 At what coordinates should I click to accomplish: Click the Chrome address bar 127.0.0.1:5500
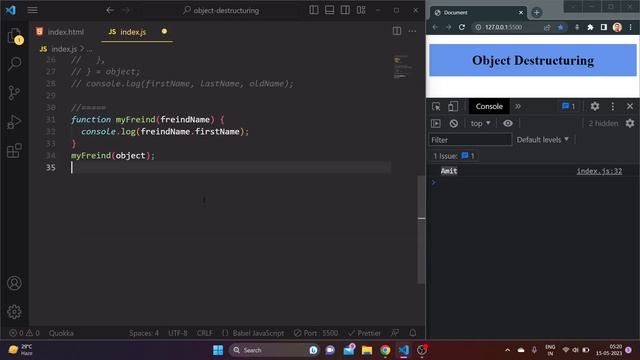pyautogui.click(x=503, y=27)
